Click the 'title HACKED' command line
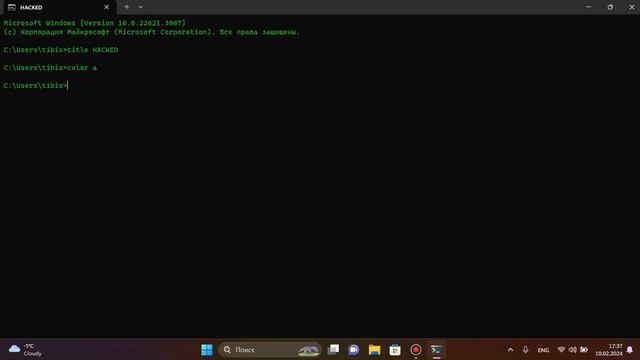The width and height of the screenshot is (640, 360). pos(61,50)
